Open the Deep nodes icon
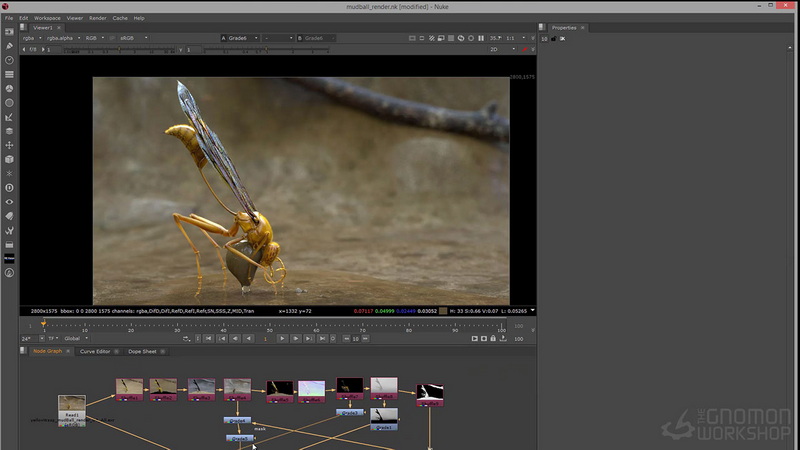This screenshot has width=800, height=450. (x=9, y=188)
